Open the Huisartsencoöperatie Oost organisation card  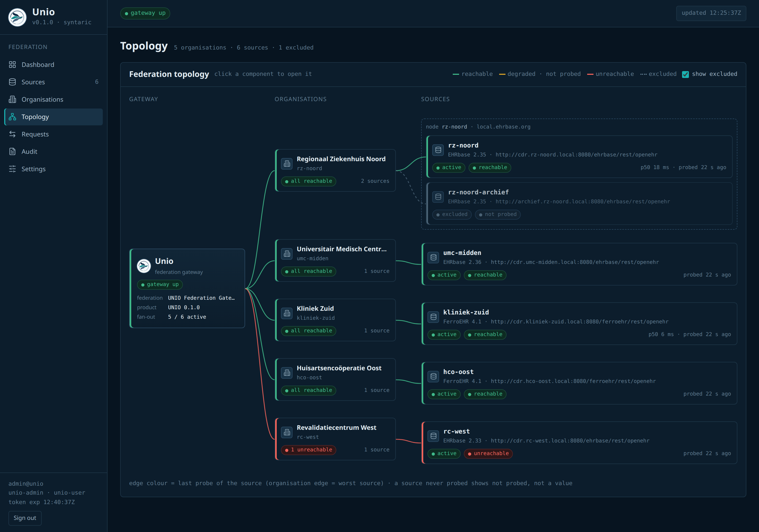point(335,379)
